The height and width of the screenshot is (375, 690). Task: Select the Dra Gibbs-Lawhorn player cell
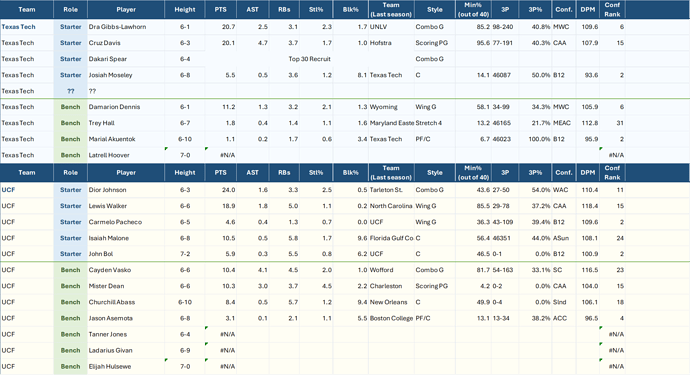coord(126,27)
